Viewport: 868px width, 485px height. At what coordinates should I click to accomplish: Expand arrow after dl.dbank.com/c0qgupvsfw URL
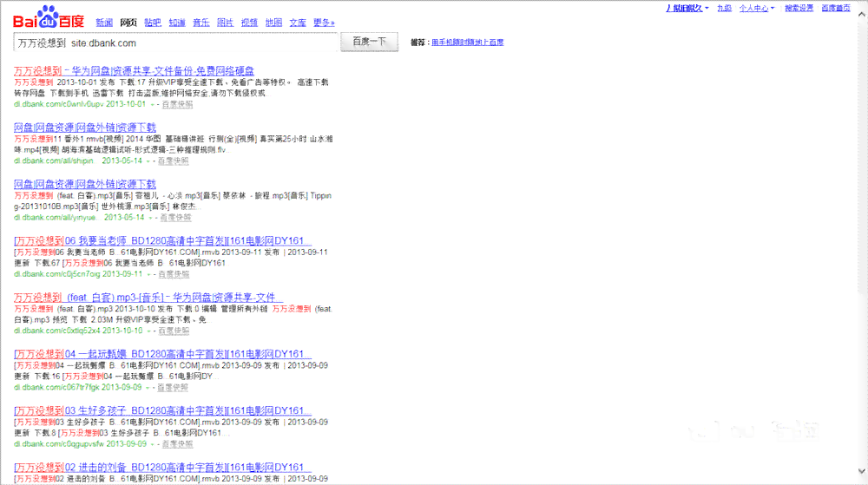(x=152, y=444)
